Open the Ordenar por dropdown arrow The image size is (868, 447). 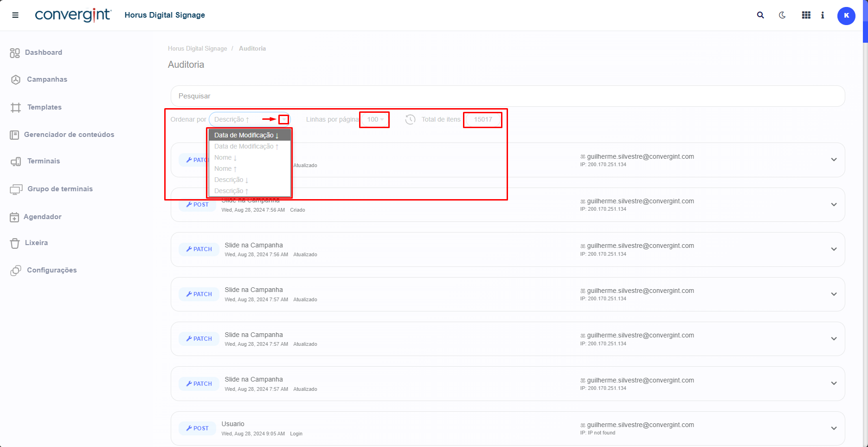[284, 120]
